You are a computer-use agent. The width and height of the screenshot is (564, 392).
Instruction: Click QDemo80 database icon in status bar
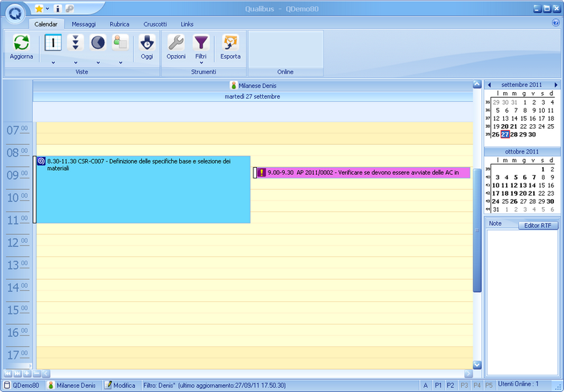7,385
